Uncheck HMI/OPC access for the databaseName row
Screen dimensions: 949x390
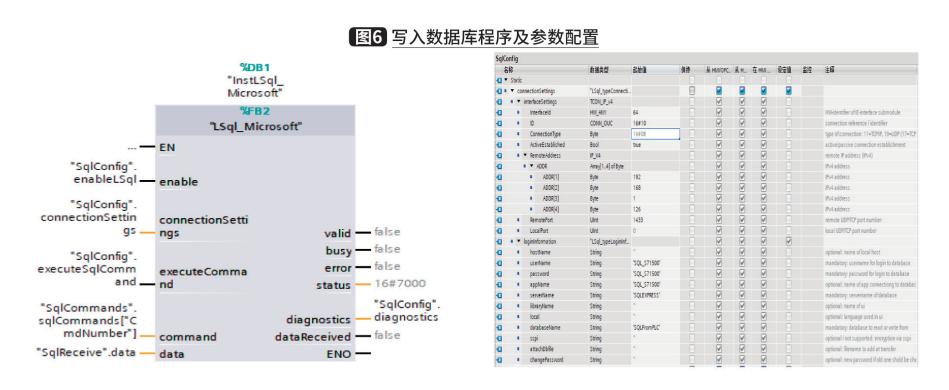click(718, 328)
